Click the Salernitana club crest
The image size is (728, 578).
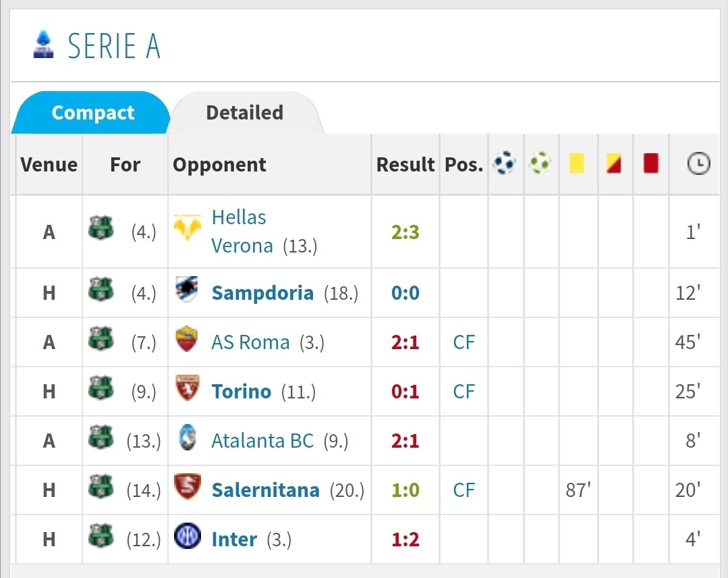[187, 486]
